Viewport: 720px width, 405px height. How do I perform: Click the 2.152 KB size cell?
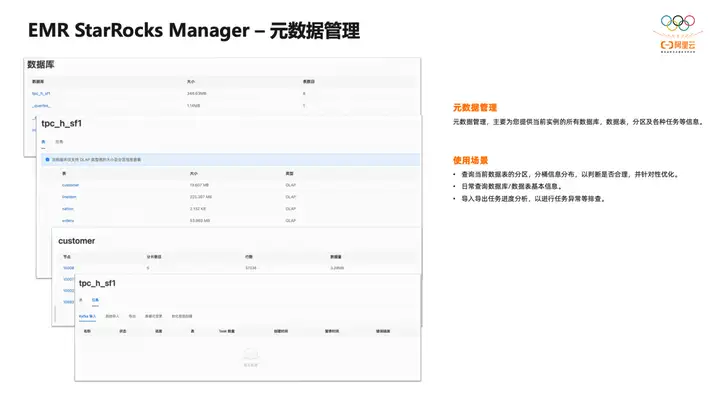pyautogui.click(x=197, y=209)
